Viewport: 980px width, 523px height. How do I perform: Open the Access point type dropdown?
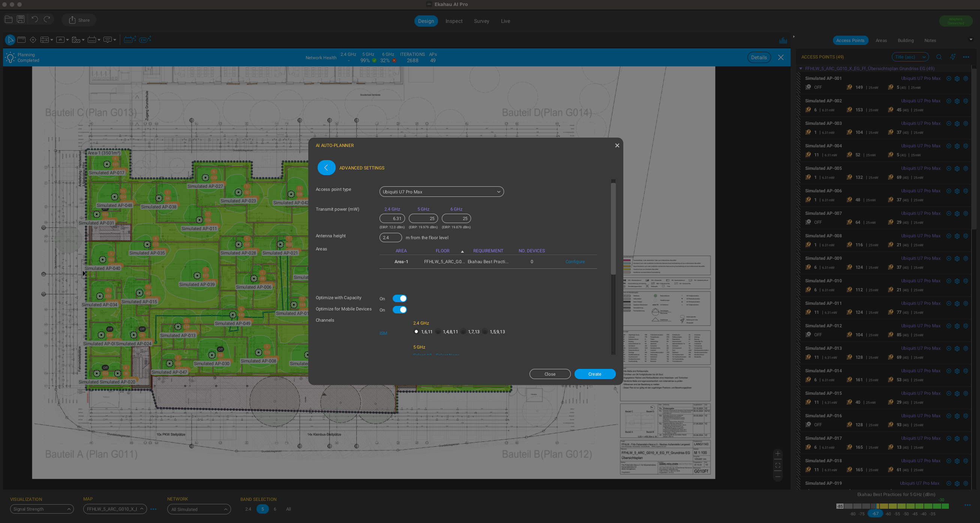[441, 192]
